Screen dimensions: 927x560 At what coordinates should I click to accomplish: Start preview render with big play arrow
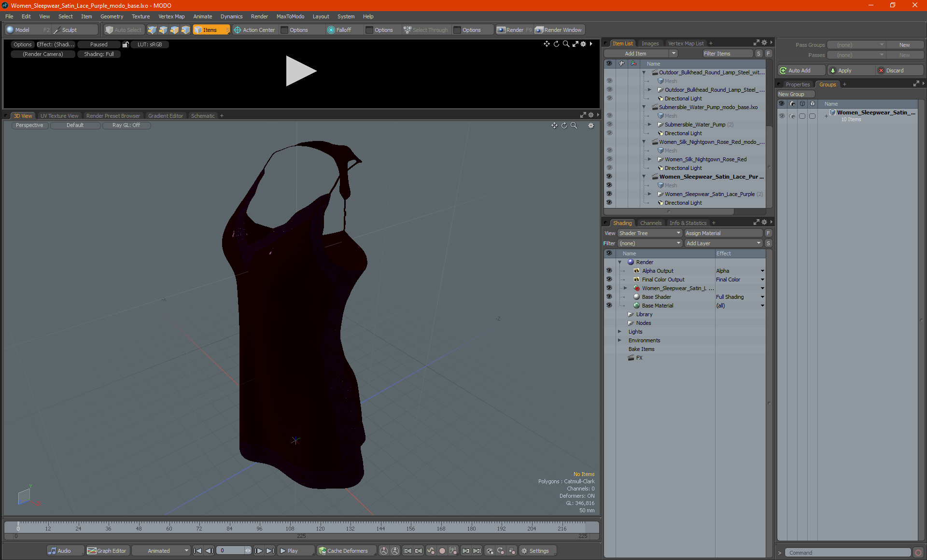[x=300, y=71]
